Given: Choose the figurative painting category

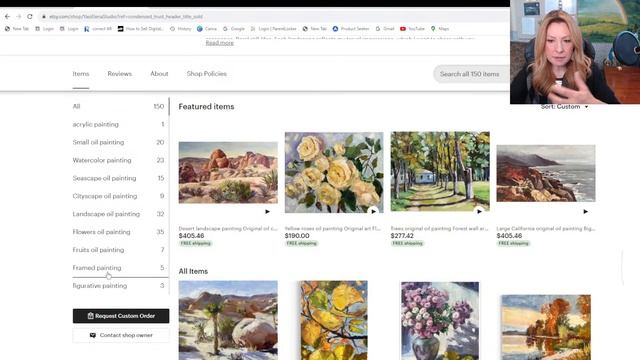Looking at the screenshot, I should tap(118, 286).
